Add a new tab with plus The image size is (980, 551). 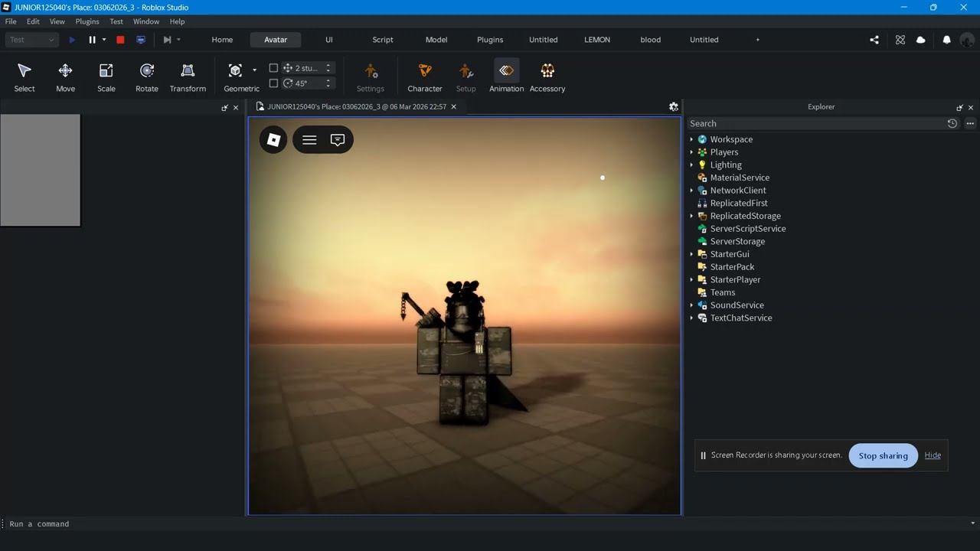tap(758, 40)
